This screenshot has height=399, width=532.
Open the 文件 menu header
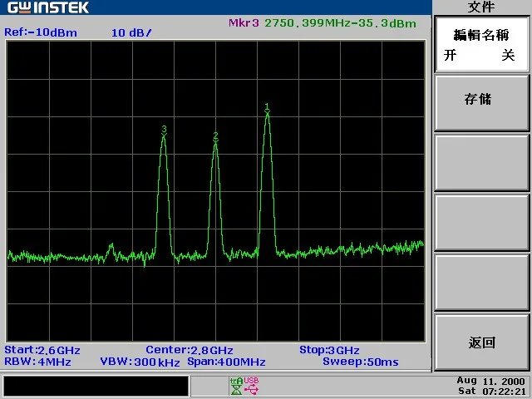(x=480, y=7)
